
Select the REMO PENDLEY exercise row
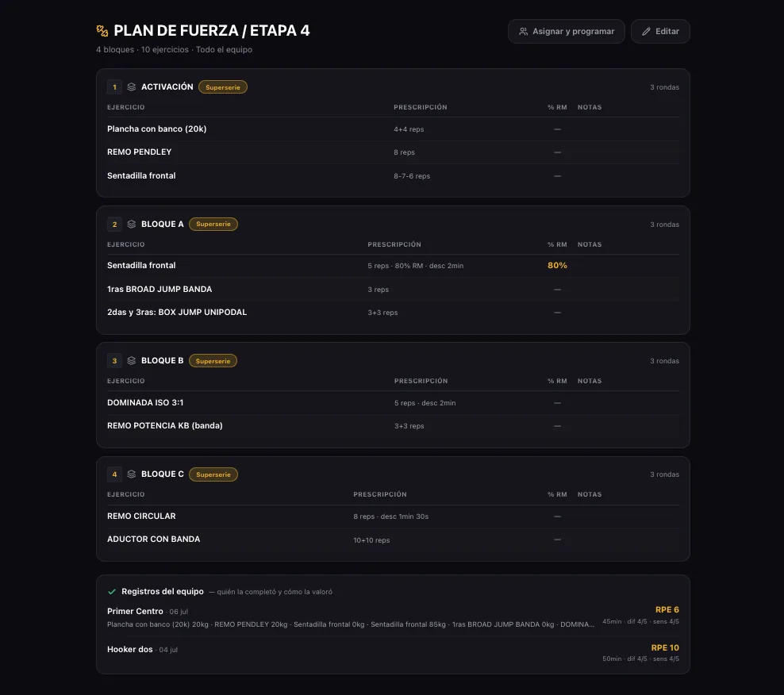click(393, 152)
